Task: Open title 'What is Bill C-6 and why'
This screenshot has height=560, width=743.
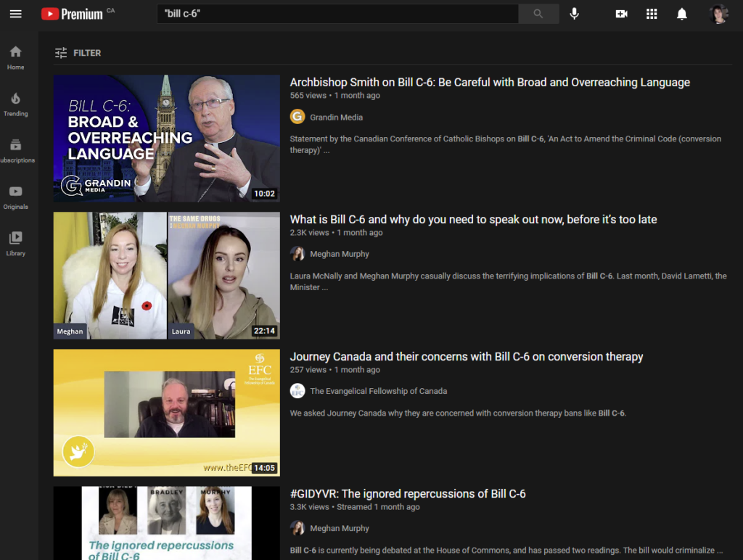Action: coord(473,219)
